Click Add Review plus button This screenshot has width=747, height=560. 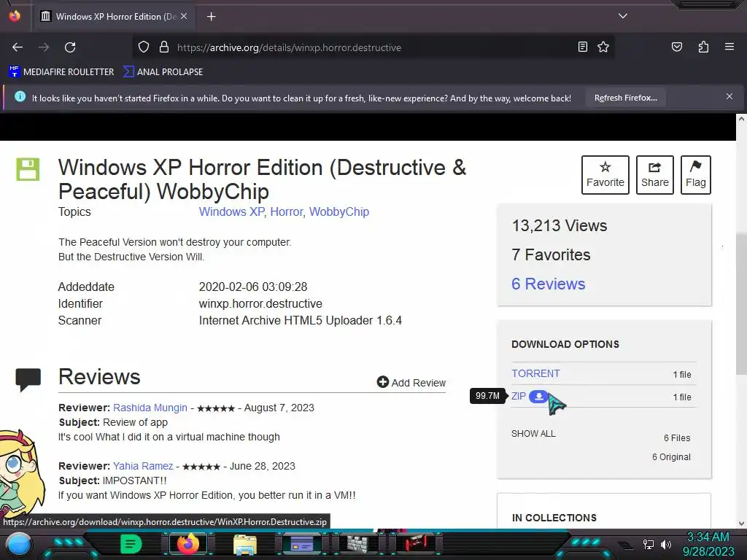point(411,382)
